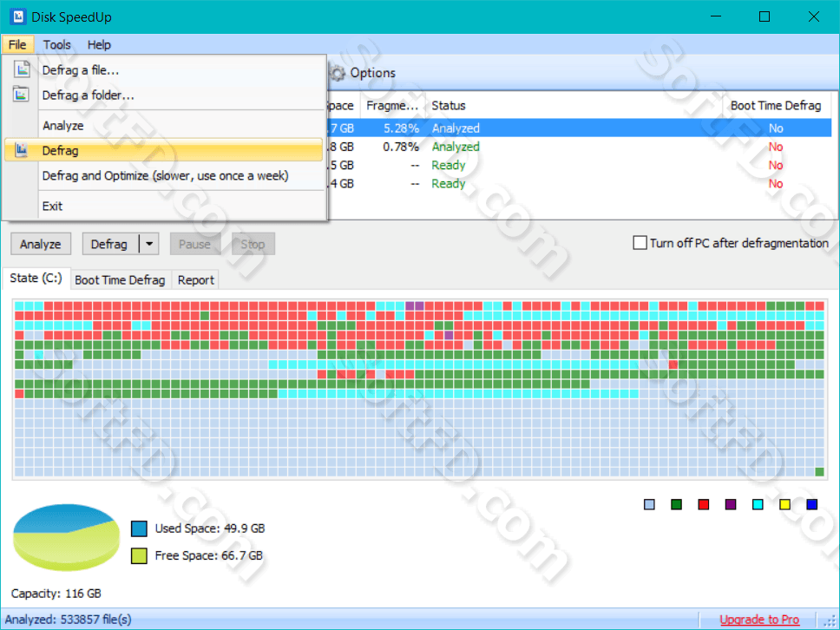Click the Defrag button
Screen dimensions: 840x630
tap(110, 244)
